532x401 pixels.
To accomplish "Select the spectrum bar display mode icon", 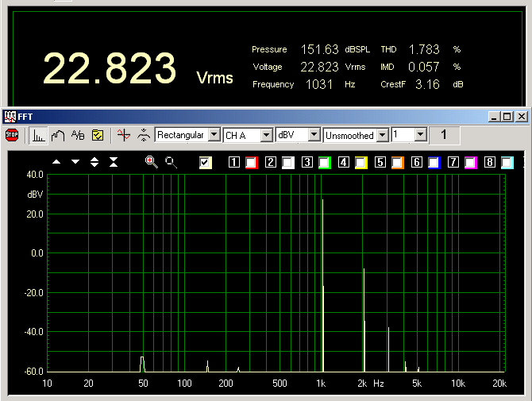I will click(x=38, y=135).
